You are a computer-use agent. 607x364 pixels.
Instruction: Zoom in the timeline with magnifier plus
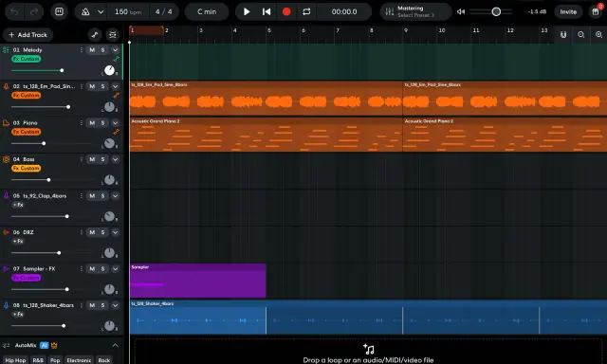(x=598, y=35)
